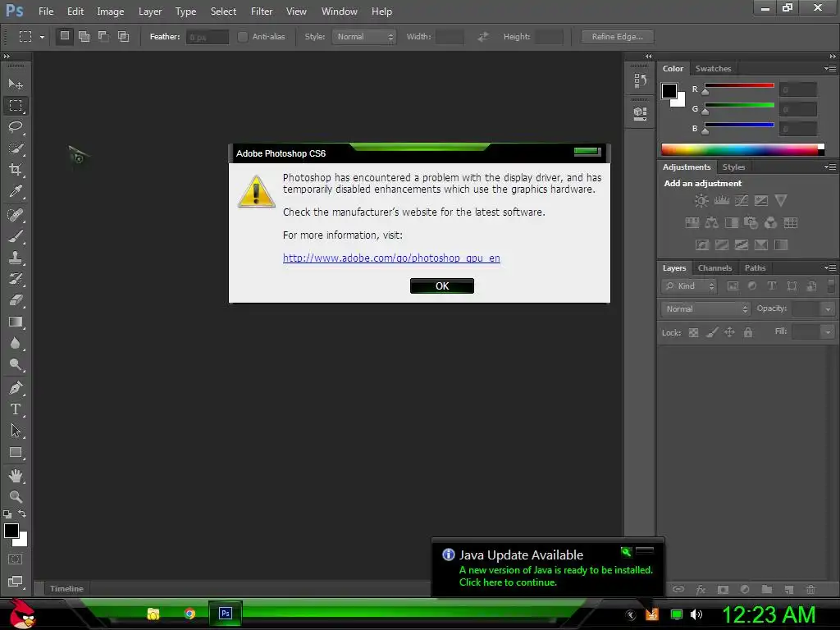Toggle Lock all in Layers panel
Viewport: 840px width, 630px height.
click(748, 333)
